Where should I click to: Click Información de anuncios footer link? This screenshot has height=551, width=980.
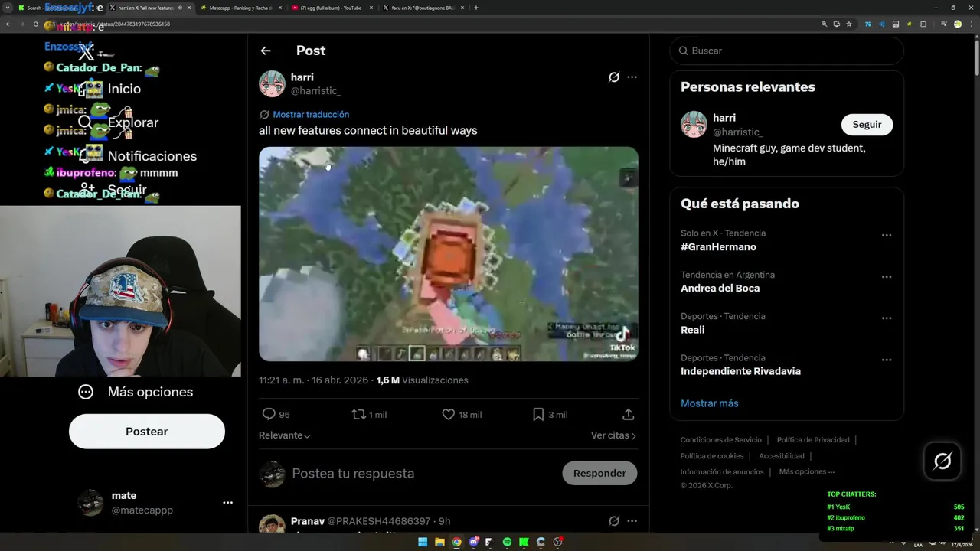tap(722, 472)
